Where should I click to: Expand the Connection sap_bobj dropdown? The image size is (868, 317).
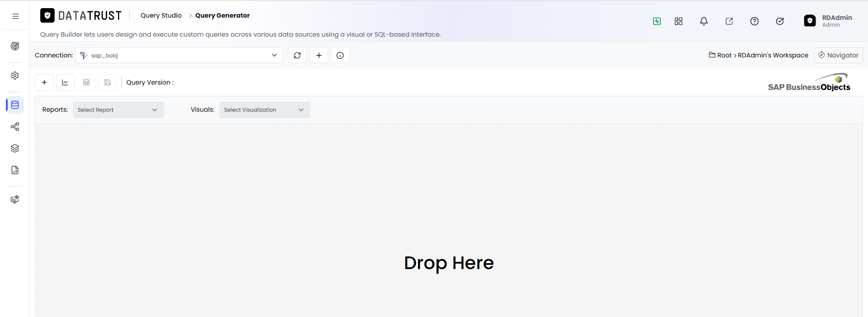pos(179,55)
